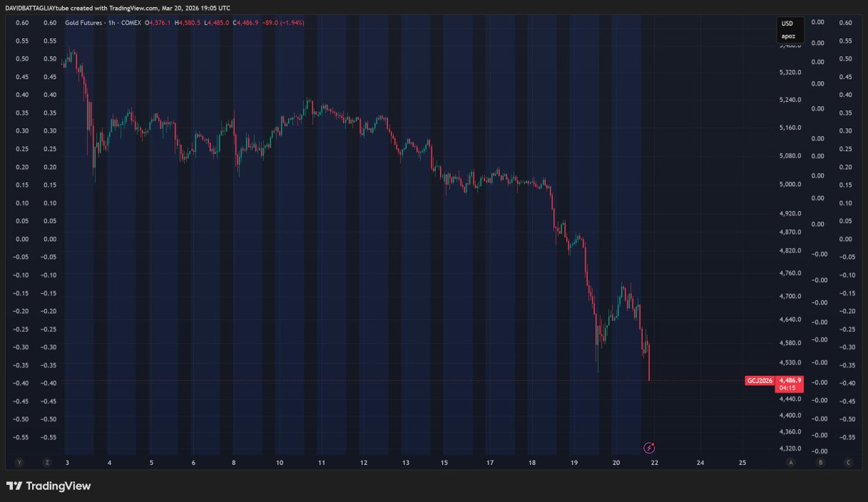Viewport: 868px width, 502px height.
Task: Click date 22 on time axis
Action: click(655, 463)
